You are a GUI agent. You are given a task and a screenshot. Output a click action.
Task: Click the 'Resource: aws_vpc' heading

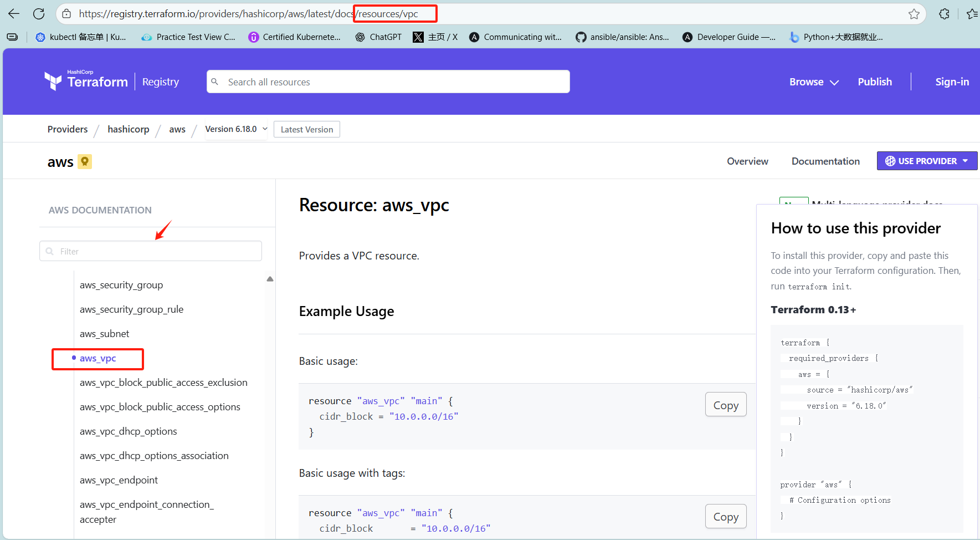point(374,205)
